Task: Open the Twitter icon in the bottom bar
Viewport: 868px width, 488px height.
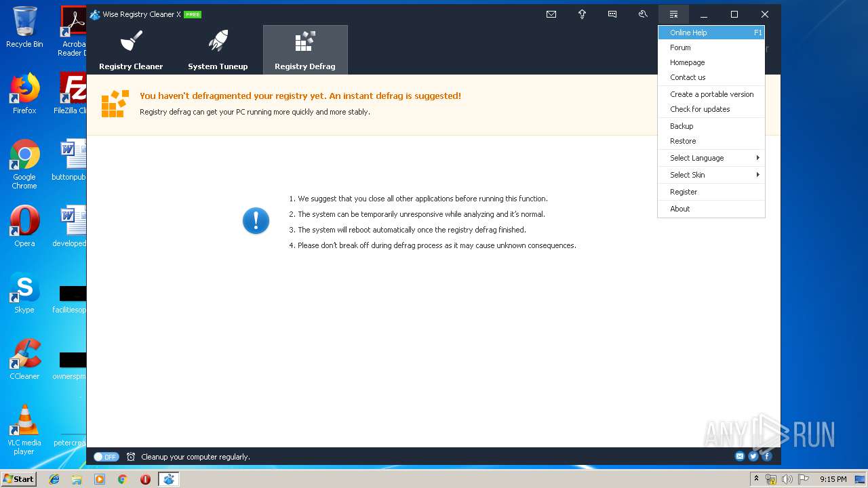Action: click(x=753, y=456)
